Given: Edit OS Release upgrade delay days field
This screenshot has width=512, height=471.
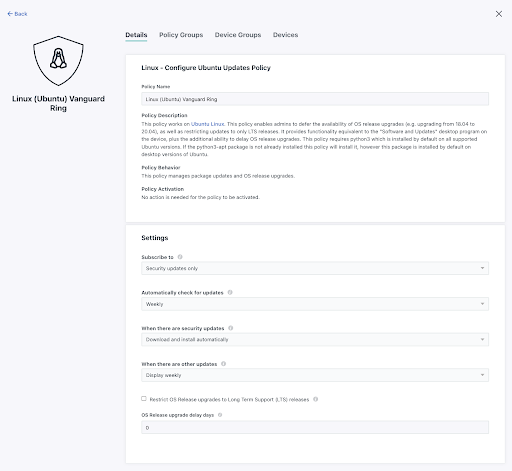Looking at the screenshot, I should tap(315, 427).
